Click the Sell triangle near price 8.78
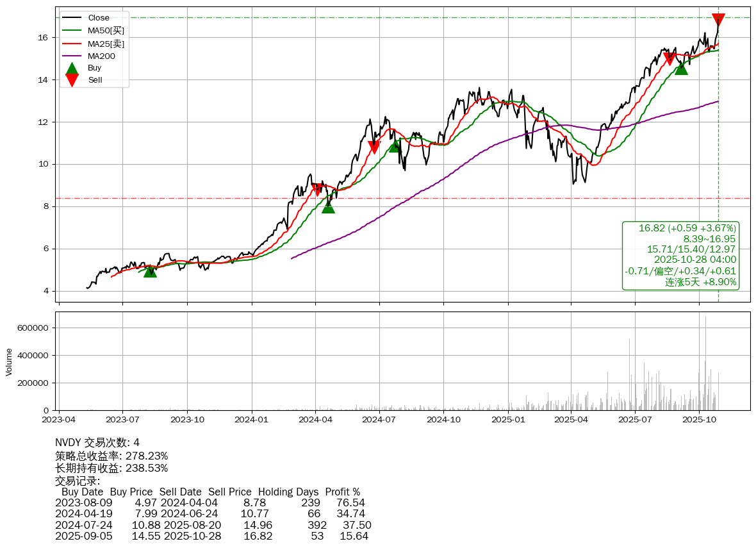756x548 pixels. pyautogui.click(x=317, y=189)
